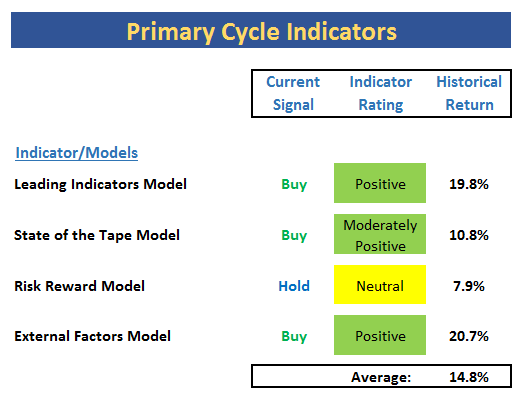
Task: Select the Current Signal column header
Action: tap(293, 93)
